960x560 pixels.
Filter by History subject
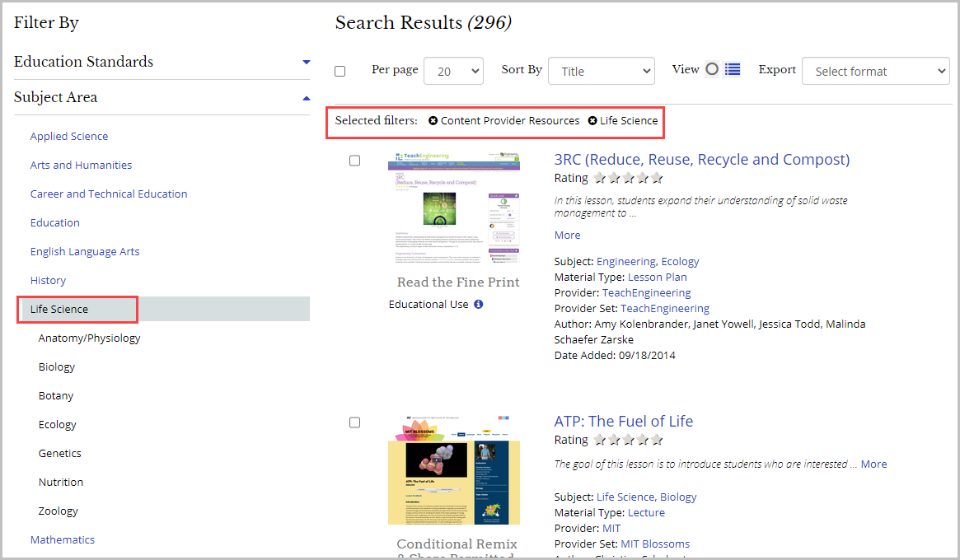point(48,280)
